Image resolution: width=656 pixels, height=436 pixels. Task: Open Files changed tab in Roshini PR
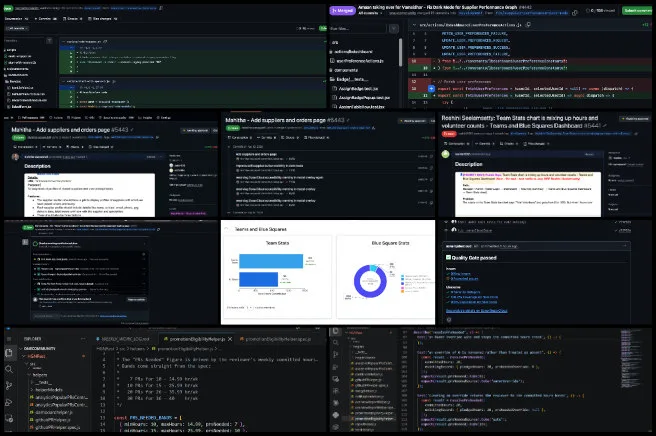tap(536, 144)
